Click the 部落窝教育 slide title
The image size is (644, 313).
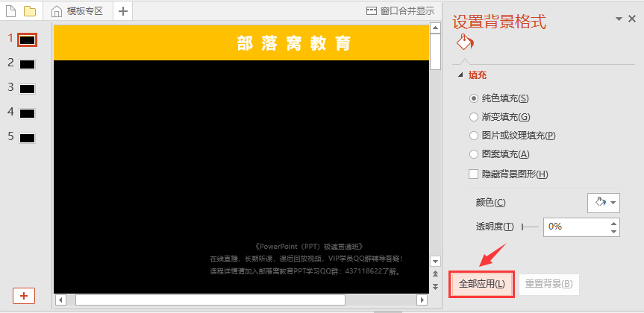pyautogui.click(x=294, y=43)
